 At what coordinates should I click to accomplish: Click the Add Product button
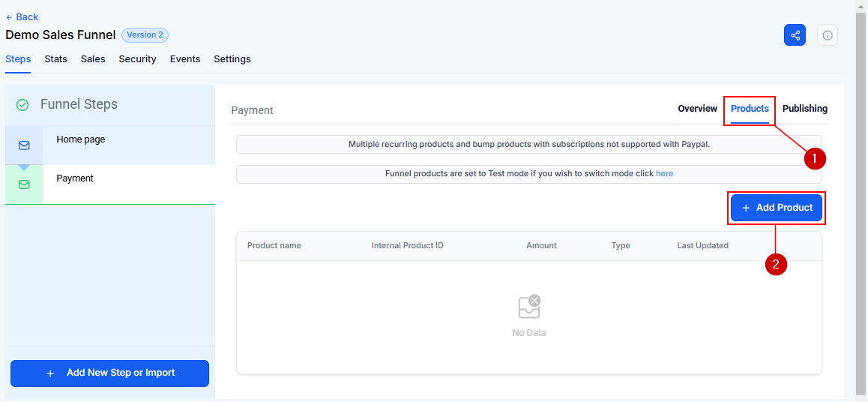point(776,208)
